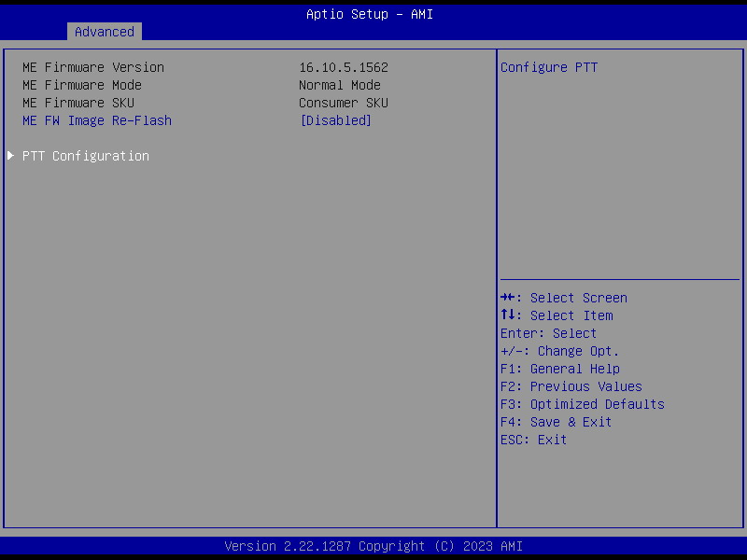
Task: Click ME Firmware SKU label
Action: (x=78, y=103)
